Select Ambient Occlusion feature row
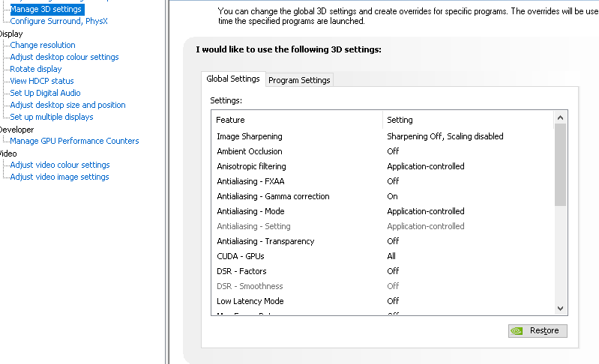The width and height of the screenshot is (599, 364). click(x=382, y=151)
